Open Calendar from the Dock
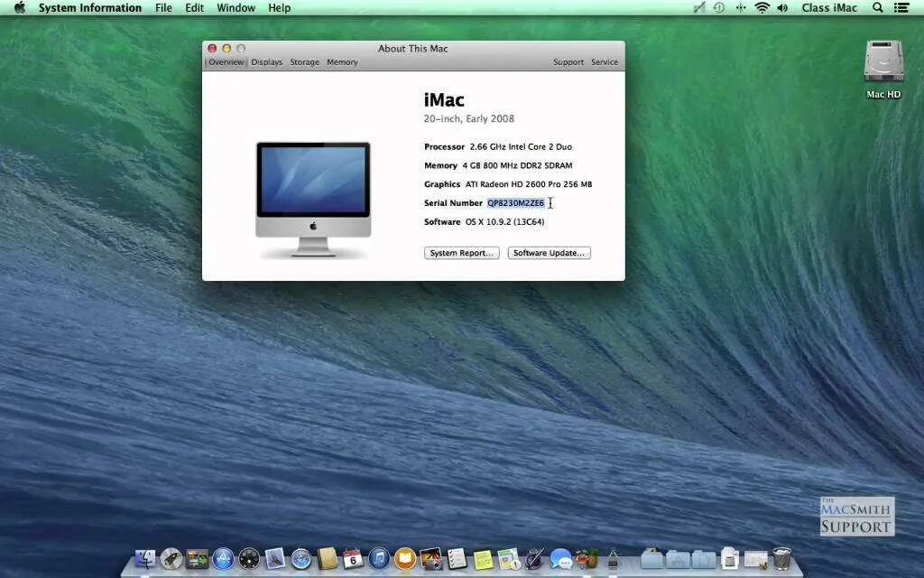This screenshot has width=924, height=578. coord(353,558)
